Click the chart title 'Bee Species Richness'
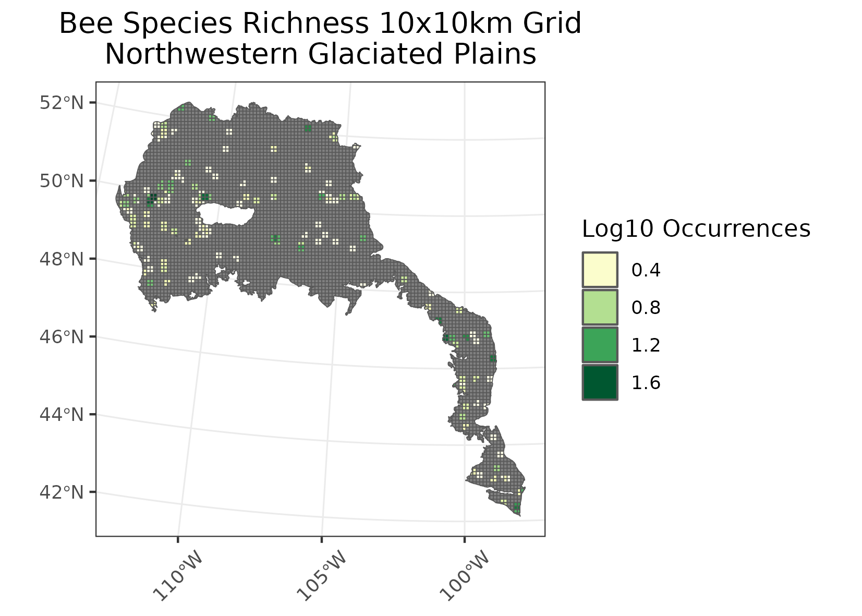The image size is (862, 616). pyautogui.click(x=320, y=24)
